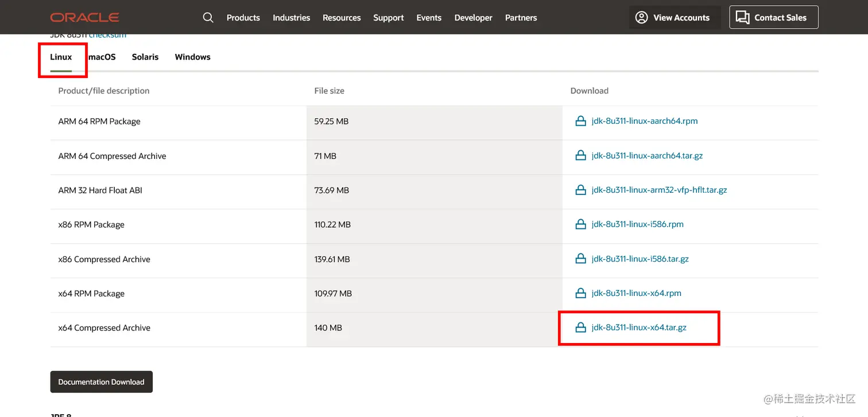The width and height of the screenshot is (868, 417).
Task: Click the Product/file description column header
Action: point(104,91)
